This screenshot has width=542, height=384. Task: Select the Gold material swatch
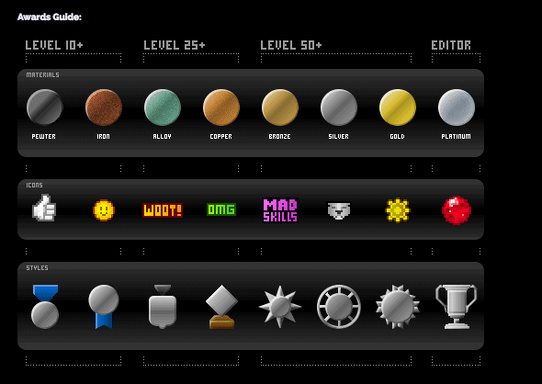point(398,107)
